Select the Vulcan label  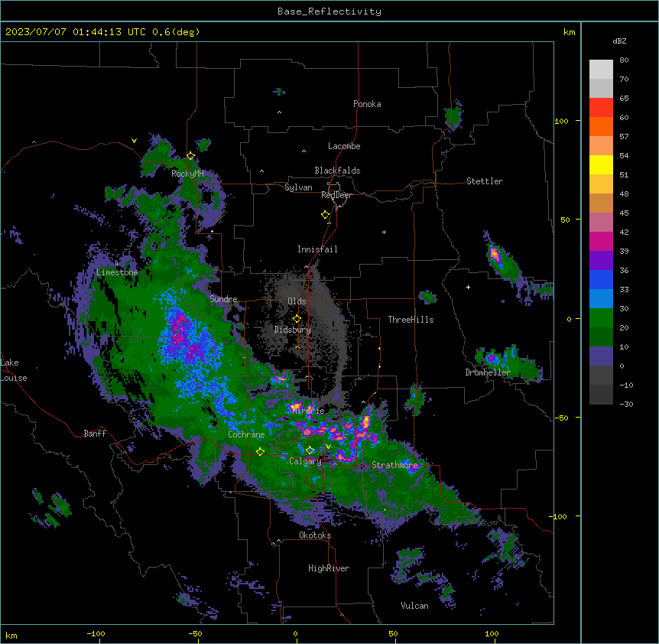click(x=415, y=606)
